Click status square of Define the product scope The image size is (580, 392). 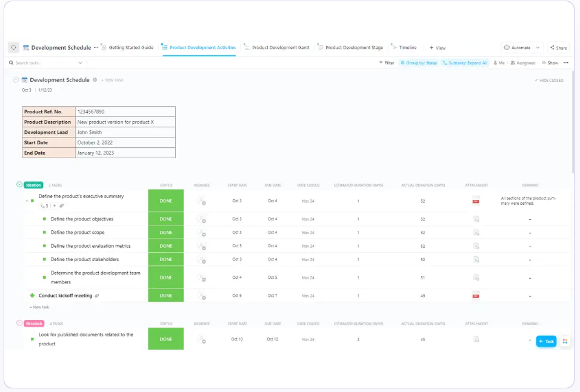tap(44, 232)
